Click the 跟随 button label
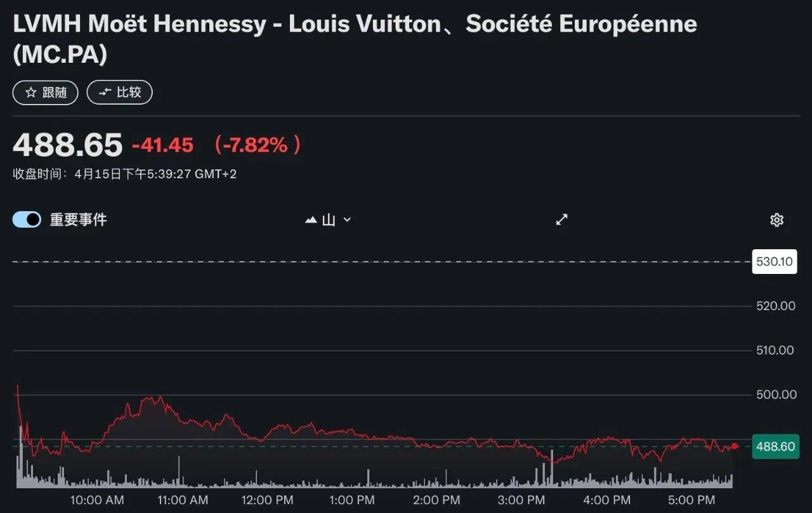The image size is (812, 513). (x=55, y=93)
